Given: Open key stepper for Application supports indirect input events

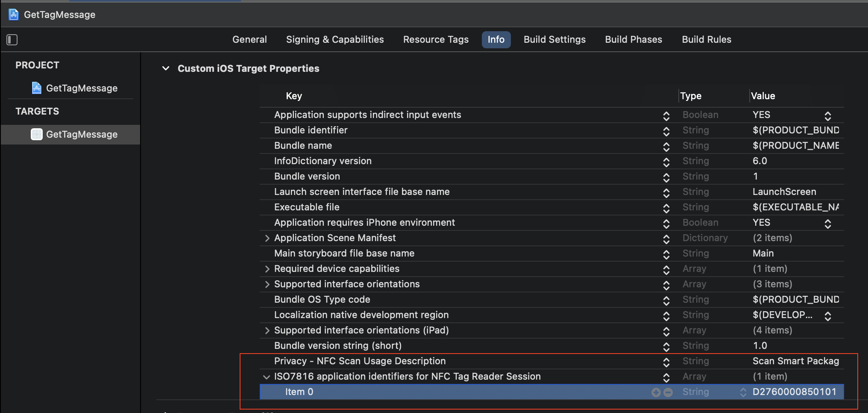Looking at the screenshot, I should pyautogui.click(x=666, y=116).
